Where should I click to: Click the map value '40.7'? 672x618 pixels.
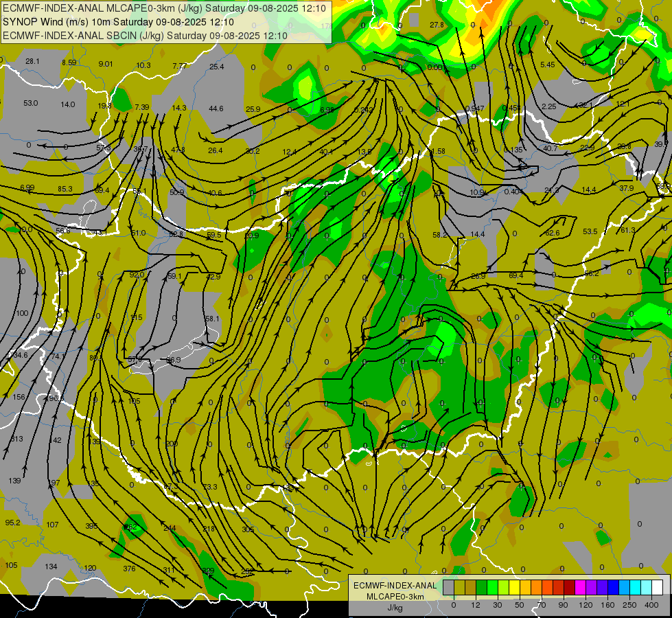(551, 148)
